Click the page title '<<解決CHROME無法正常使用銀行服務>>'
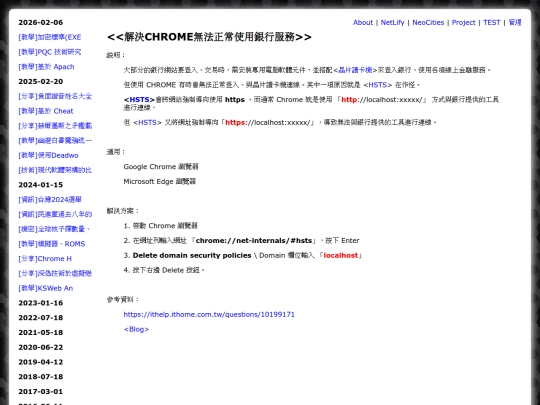Viewport: 540px width, 405px height. pos(209,37)
